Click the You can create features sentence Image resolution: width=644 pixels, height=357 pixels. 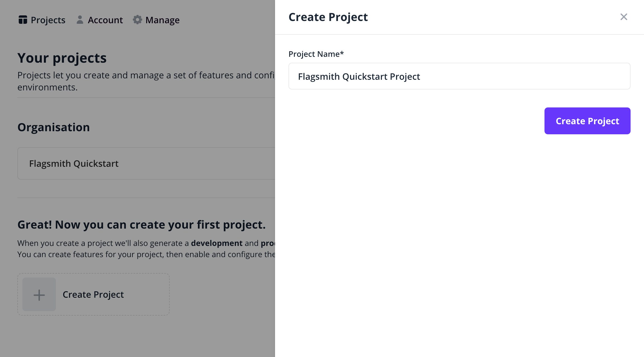[x=146, y=254]
